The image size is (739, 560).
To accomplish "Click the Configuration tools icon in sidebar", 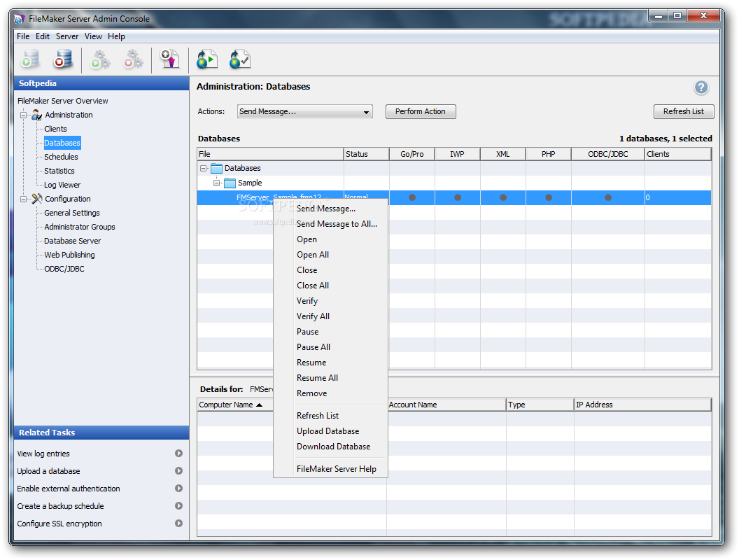I will pyautogui.click(x=37, y=199).
